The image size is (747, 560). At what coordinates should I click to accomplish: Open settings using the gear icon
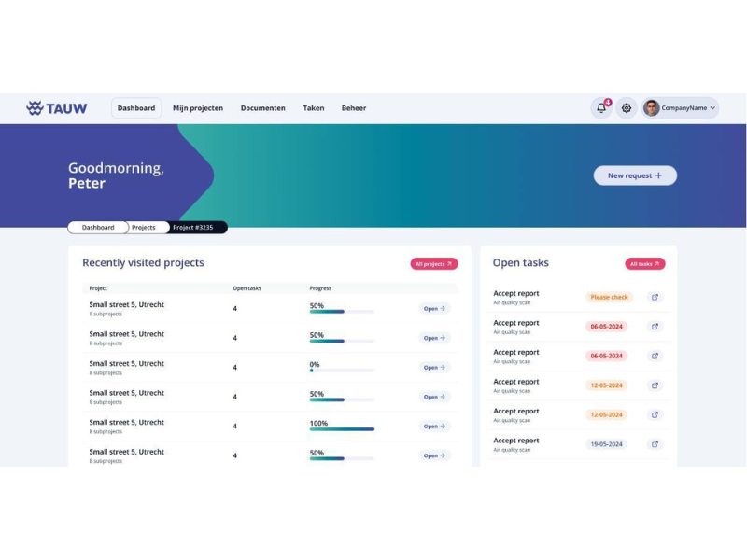coord(627,108)
